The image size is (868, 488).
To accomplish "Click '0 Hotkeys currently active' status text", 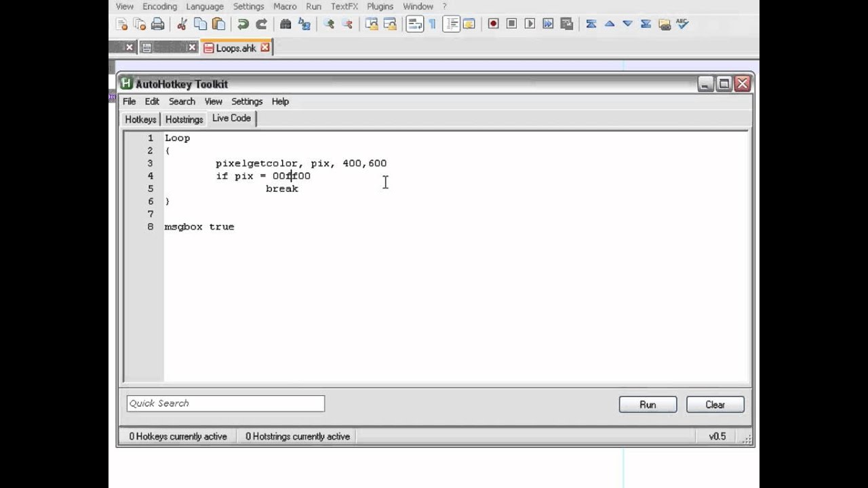I will click(178, 436).
